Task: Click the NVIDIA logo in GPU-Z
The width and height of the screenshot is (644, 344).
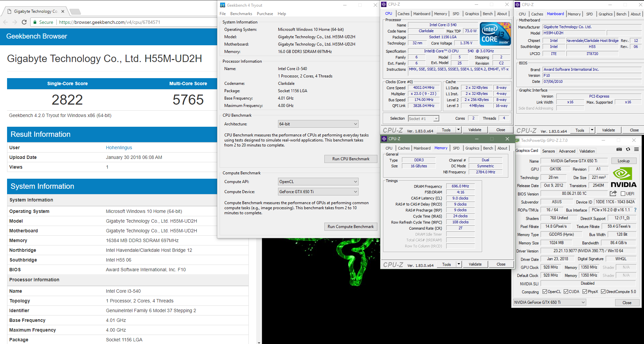Action: [624, 178]
